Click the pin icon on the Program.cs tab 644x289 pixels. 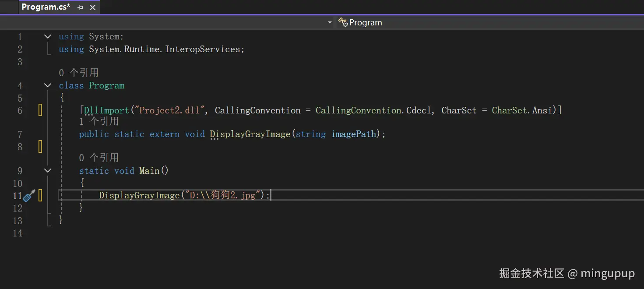point(80,7)
